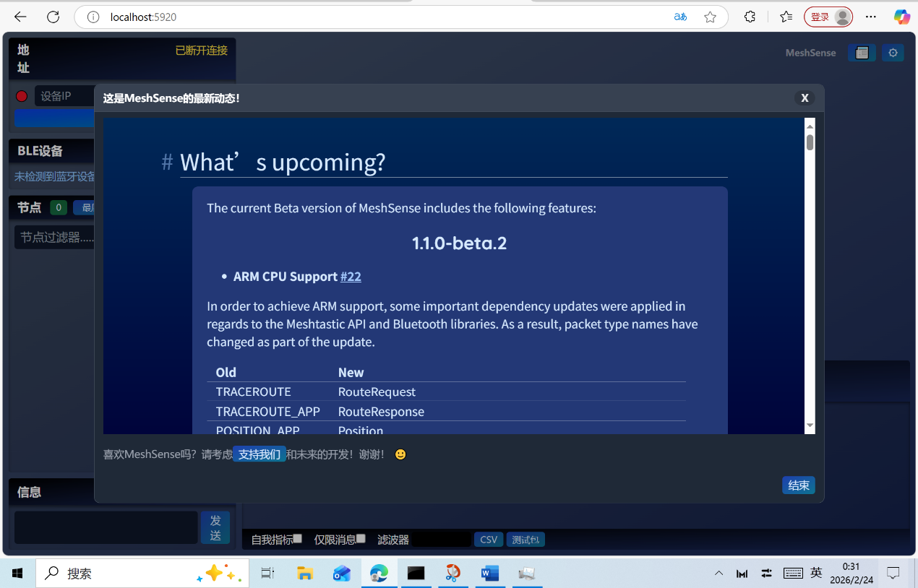Click the 节点过滤器 filter input
Screen dimensions: 918x588
click(x=54, y=237)
